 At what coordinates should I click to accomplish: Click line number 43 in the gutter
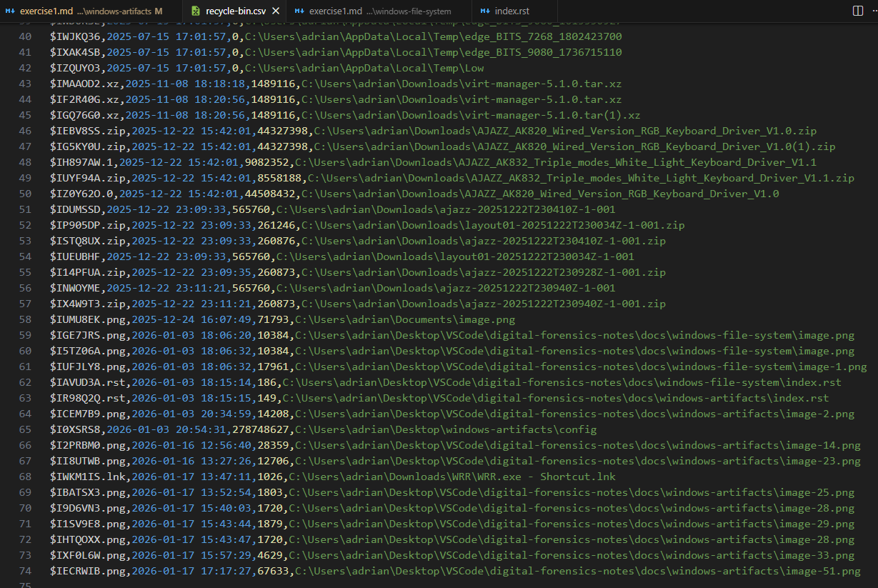click(25, 84)
